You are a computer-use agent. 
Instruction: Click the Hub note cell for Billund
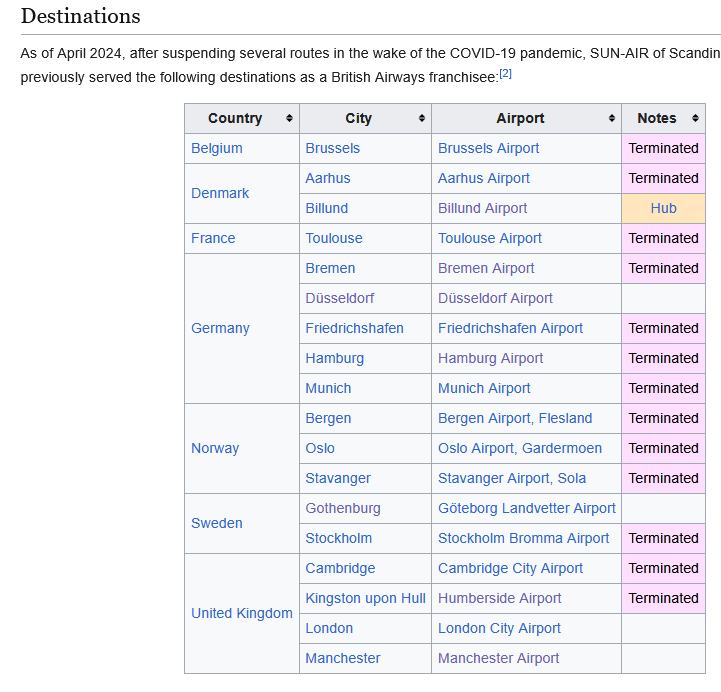[663, 208]
